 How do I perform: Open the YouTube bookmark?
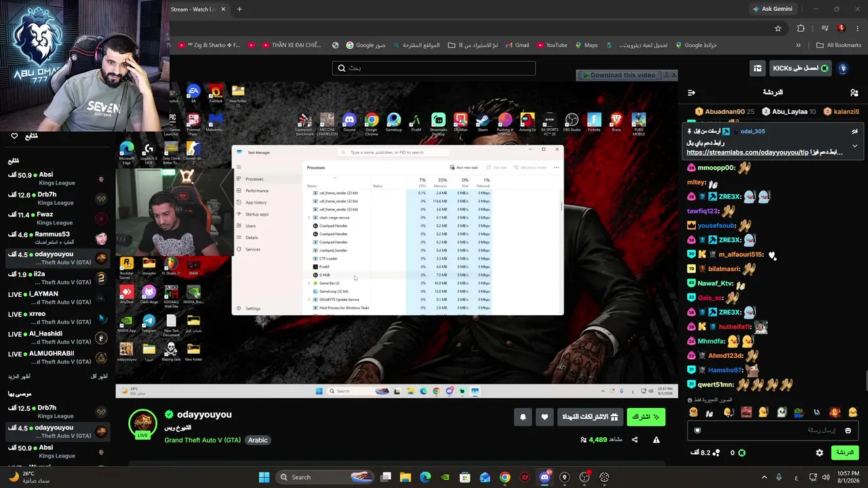pos(551,45)
